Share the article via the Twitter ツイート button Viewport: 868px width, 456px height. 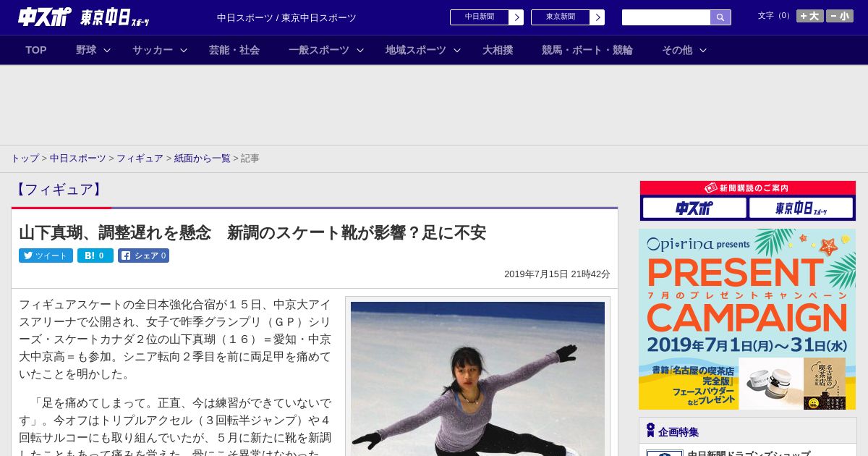point(46,256)
